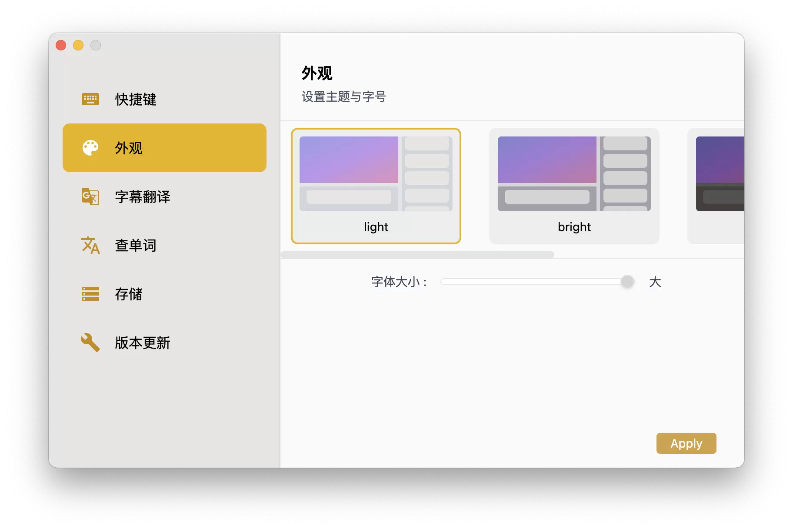This screenshot has height=532, width=793.
Task: Click the highlighted 外观 sidebar item
Action: (164, 148)
